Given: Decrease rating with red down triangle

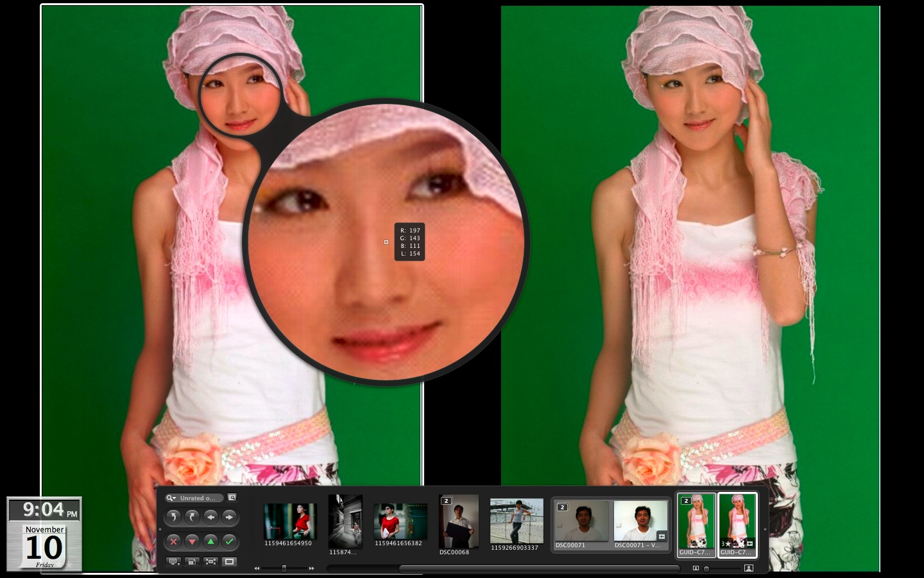Looking at the screenshot, I should point(193,542).
